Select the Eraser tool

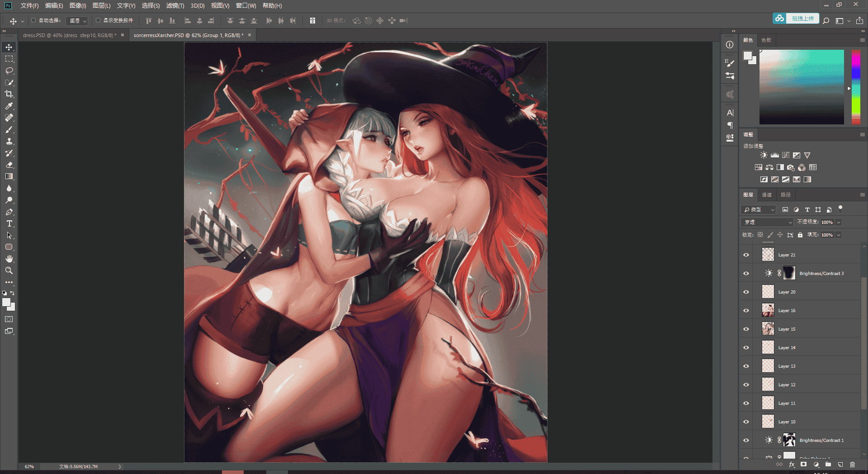pyautogui.click(x=9, y=165)
